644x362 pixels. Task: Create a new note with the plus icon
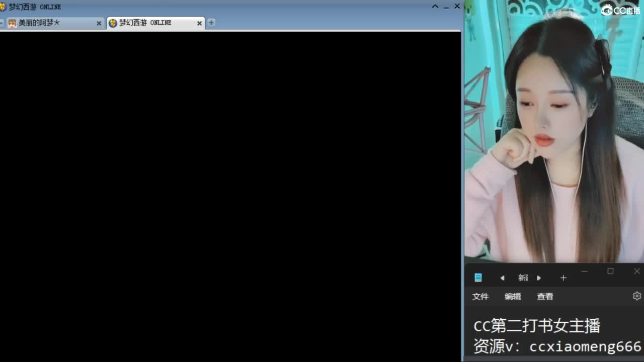point(563,277)
